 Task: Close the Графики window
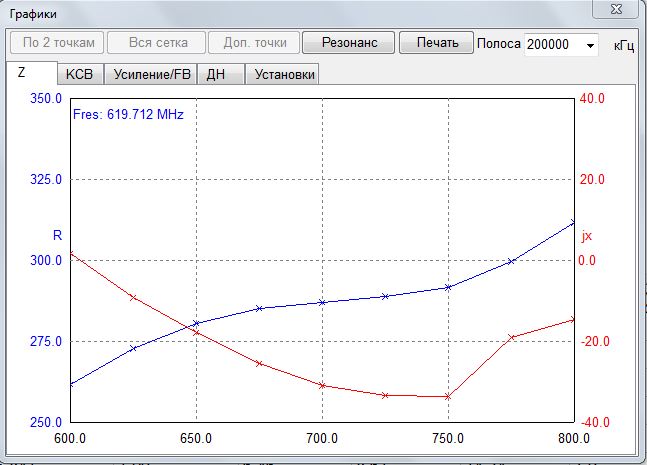(x=616, y=9)
